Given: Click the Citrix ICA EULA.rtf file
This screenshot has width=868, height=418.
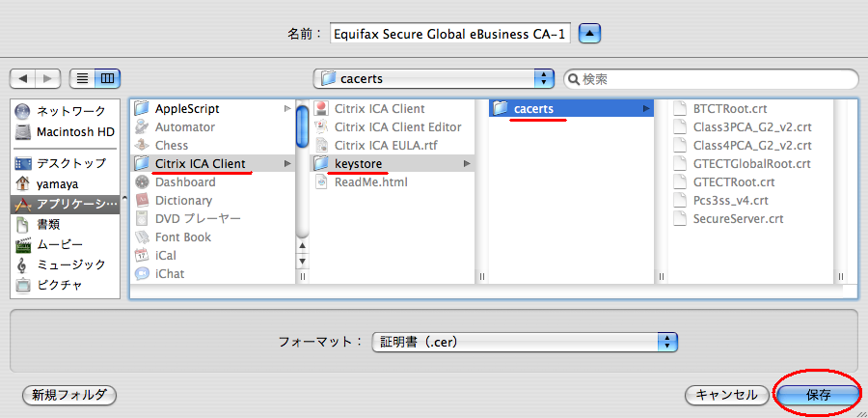Looking at the screenshot, I should click(392, 145).
